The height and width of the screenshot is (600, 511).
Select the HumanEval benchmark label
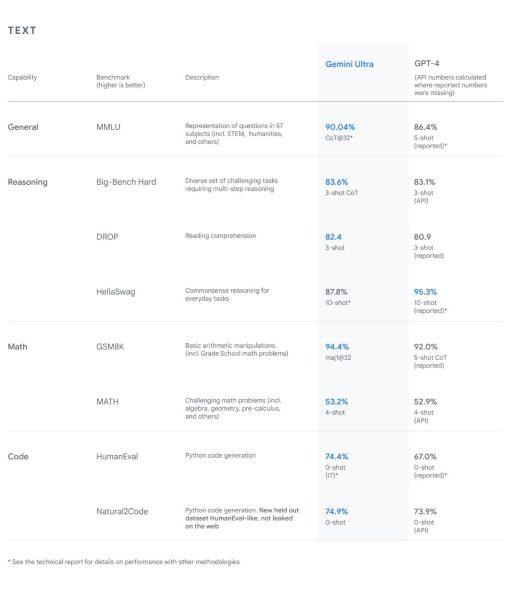pyautogui.click(x=117, y=457)
